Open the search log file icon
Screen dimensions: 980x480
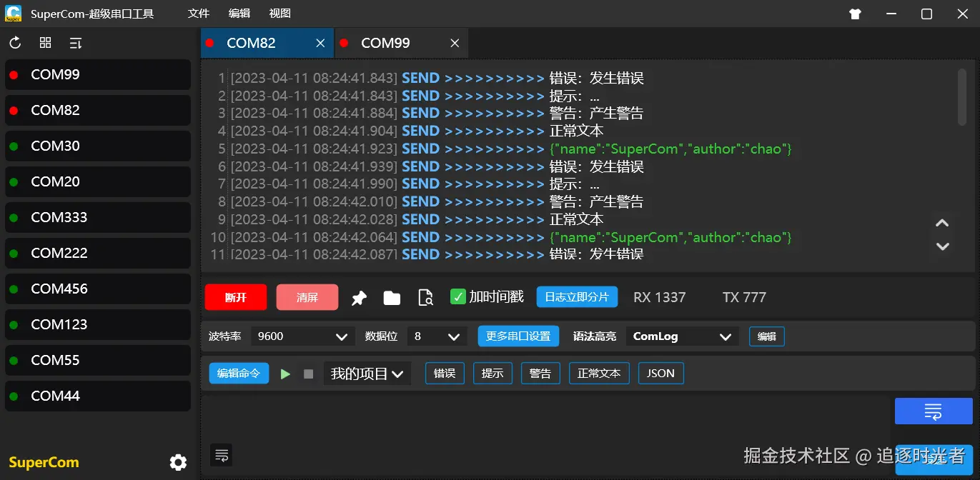point(425,298)
